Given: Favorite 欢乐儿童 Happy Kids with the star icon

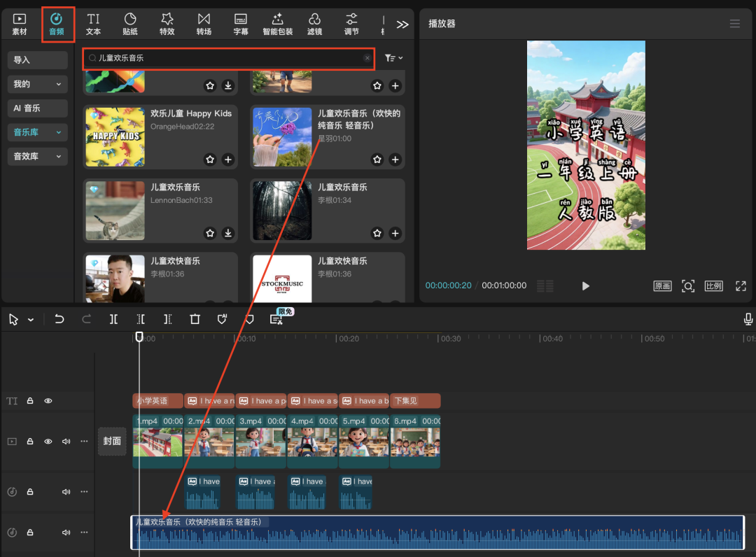Looking at the screenshot, I should pyautogui.click(x=209, y=160).
